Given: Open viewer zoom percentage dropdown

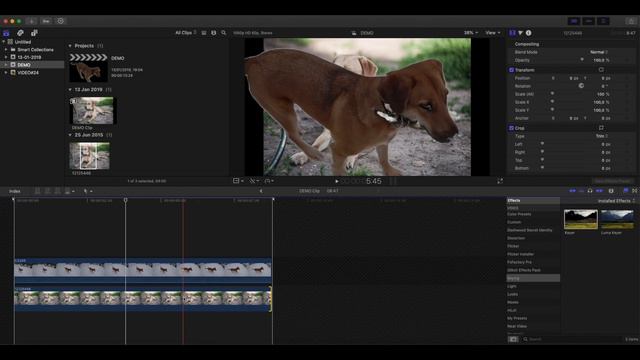Looking at the screenshot, I should point(471,33).
